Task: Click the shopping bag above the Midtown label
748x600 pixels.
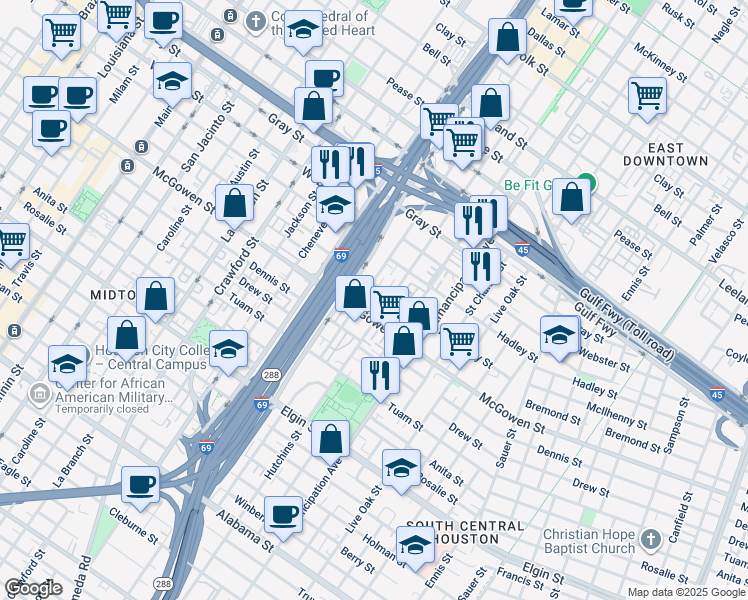Action: point(156,295)
